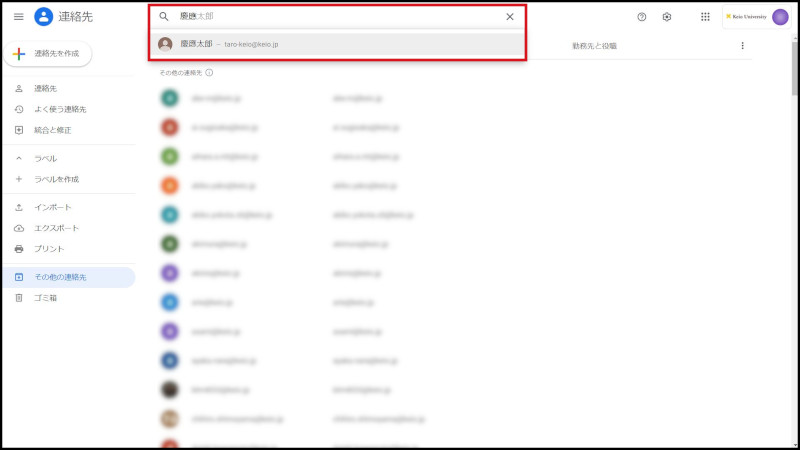Open the three-dot list options menu

[x=742, y=46]
